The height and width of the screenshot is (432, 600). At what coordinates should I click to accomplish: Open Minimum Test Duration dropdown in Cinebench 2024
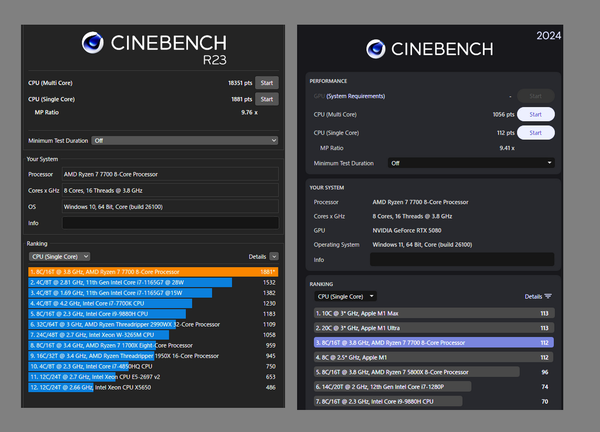click(472, 163)
